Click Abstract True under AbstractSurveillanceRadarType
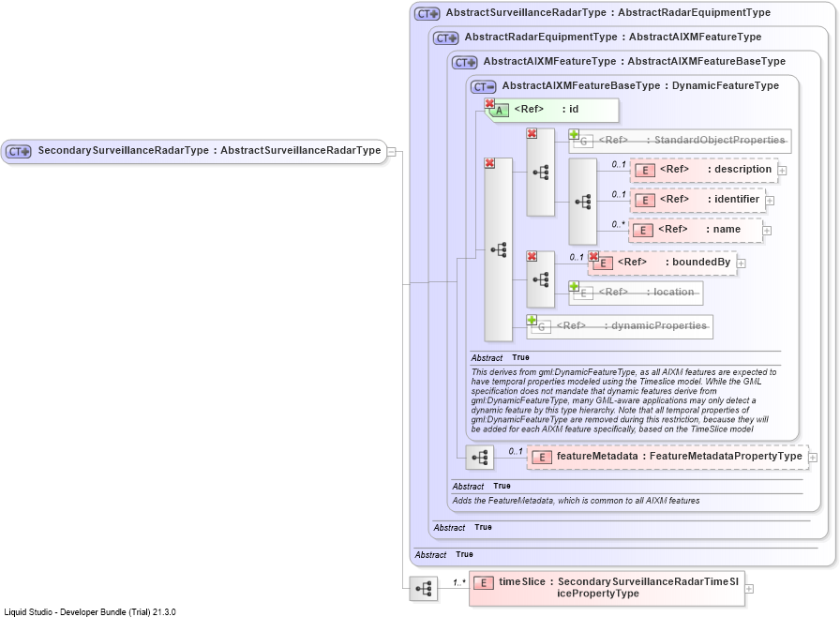Viewport: 840px width, 617px height. (443, 555)
